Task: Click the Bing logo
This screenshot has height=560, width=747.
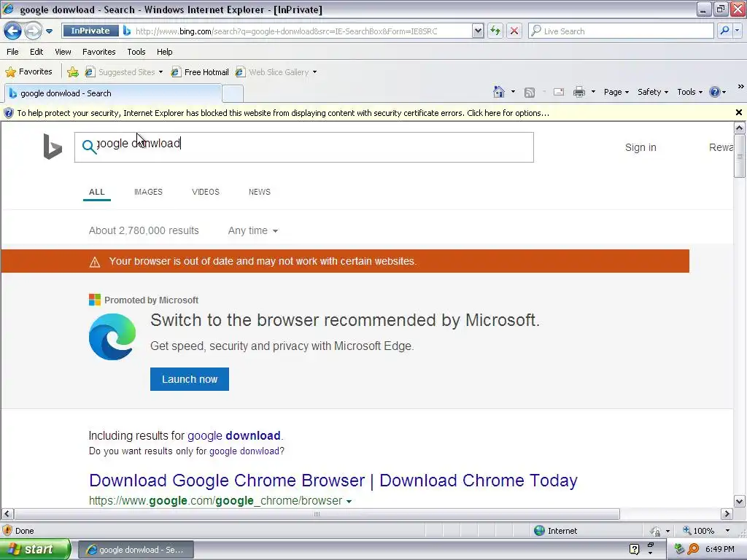Action: coord(53,146)
